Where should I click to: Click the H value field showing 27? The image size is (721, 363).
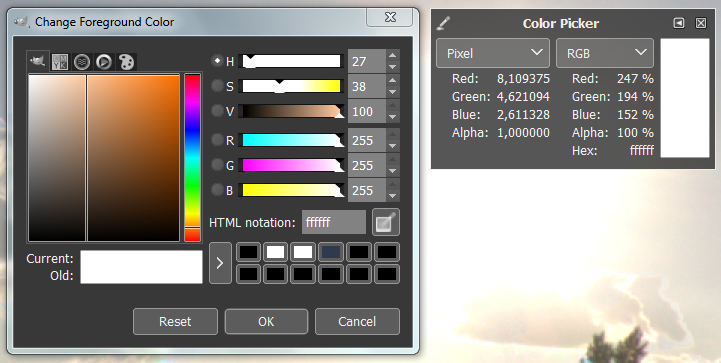click(366, 61)
